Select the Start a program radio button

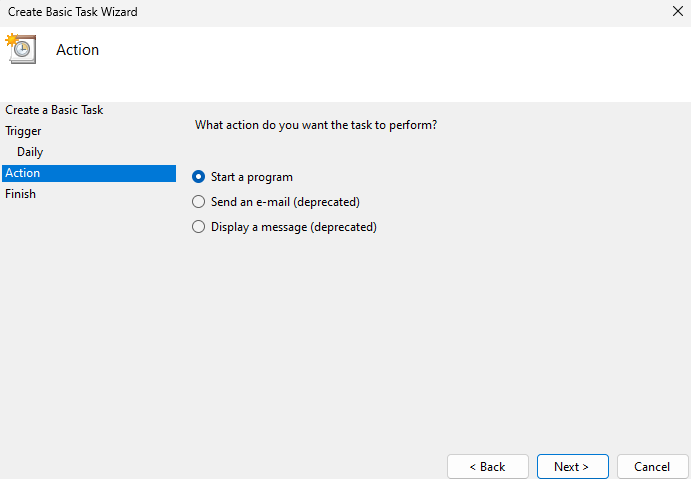point(198,177)
